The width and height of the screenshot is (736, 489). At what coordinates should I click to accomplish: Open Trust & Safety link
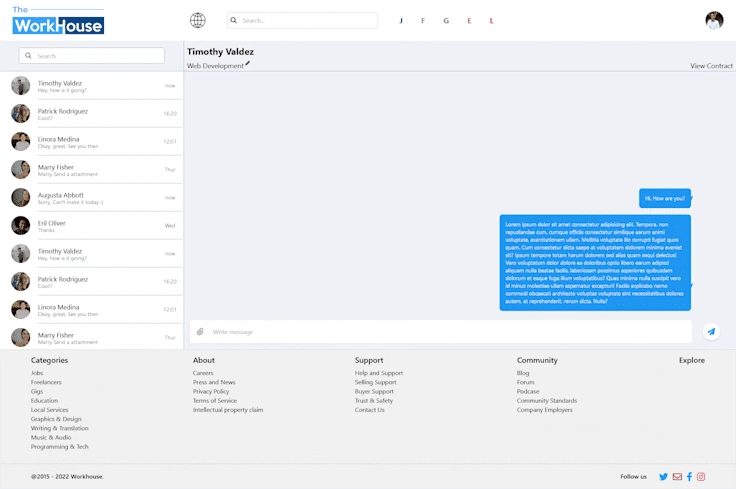(x=374, y=400)
